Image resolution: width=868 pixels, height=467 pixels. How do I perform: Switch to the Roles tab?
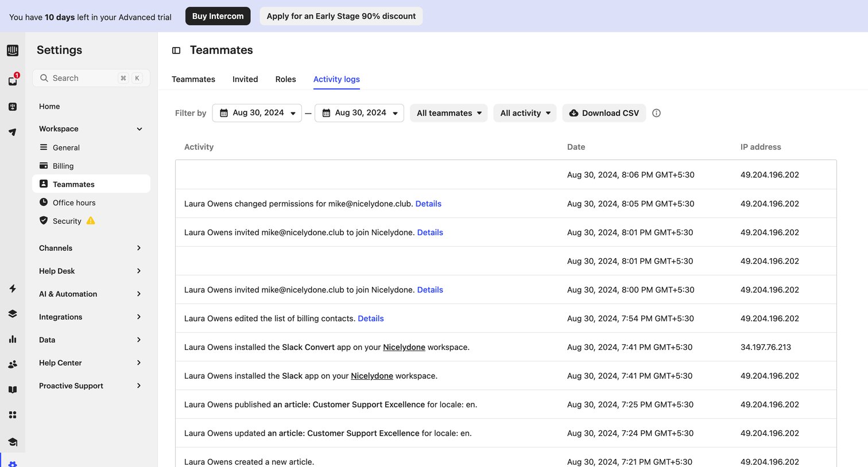[x=286, y=79]
